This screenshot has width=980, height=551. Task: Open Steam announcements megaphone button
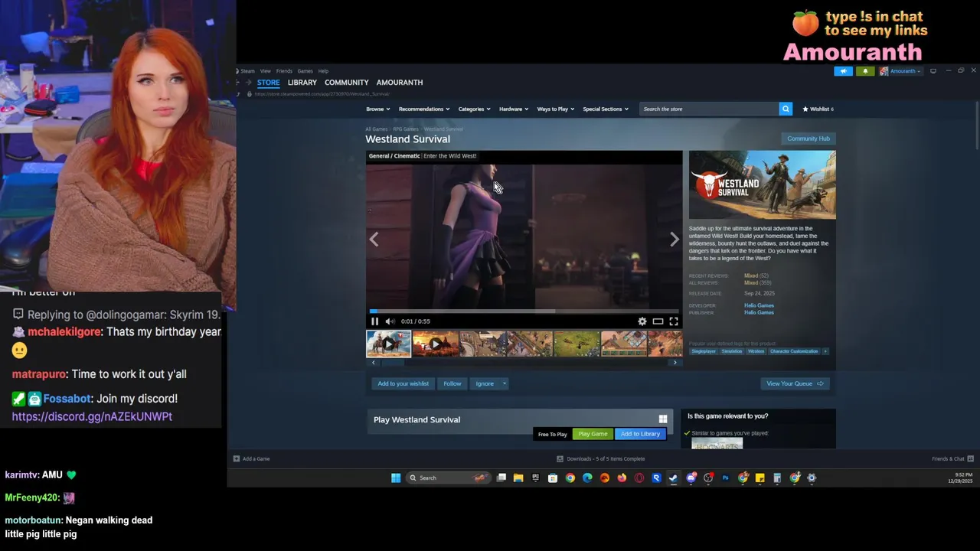coord(843,71)
